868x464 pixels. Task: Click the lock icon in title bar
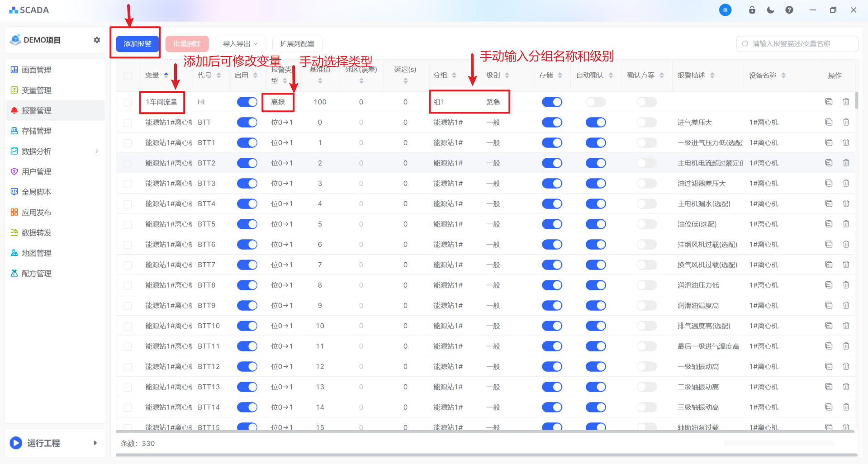(752, 10)
